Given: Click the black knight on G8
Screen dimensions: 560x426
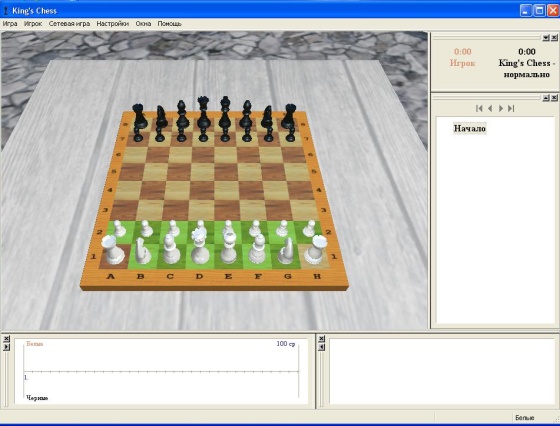Looking at the screenshot, I should point(267,117).
